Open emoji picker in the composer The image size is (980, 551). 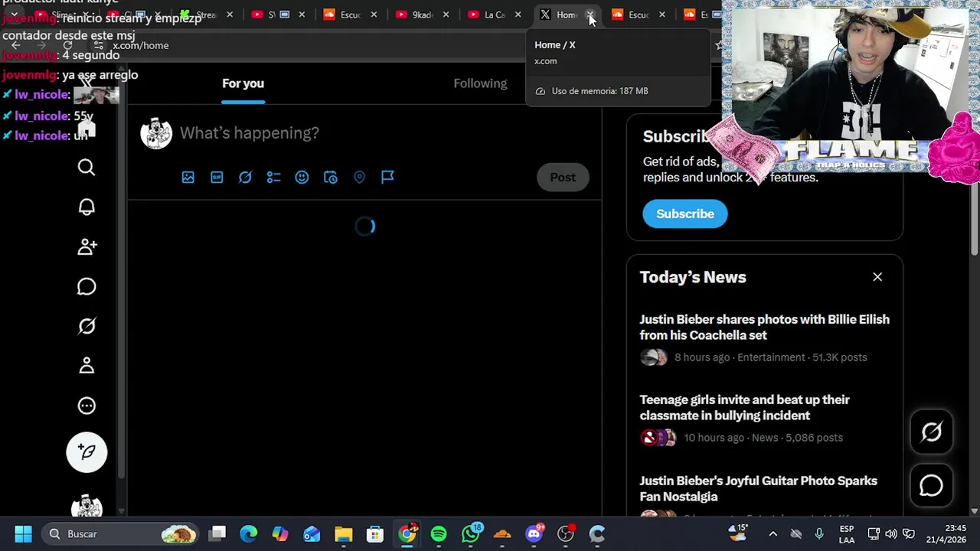click(x=302, y=177)
